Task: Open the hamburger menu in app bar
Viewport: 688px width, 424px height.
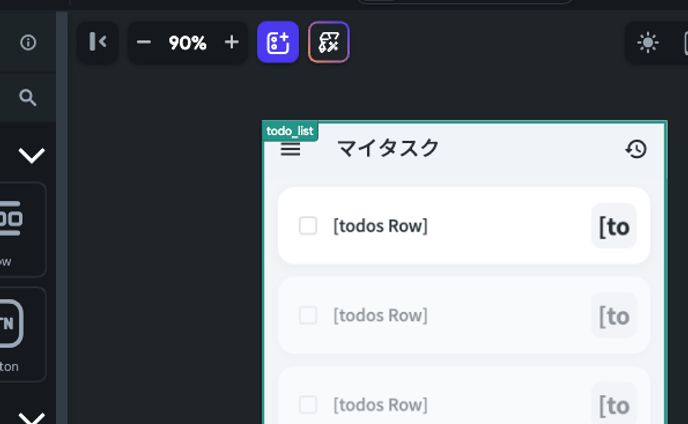Action: [291, 149]
